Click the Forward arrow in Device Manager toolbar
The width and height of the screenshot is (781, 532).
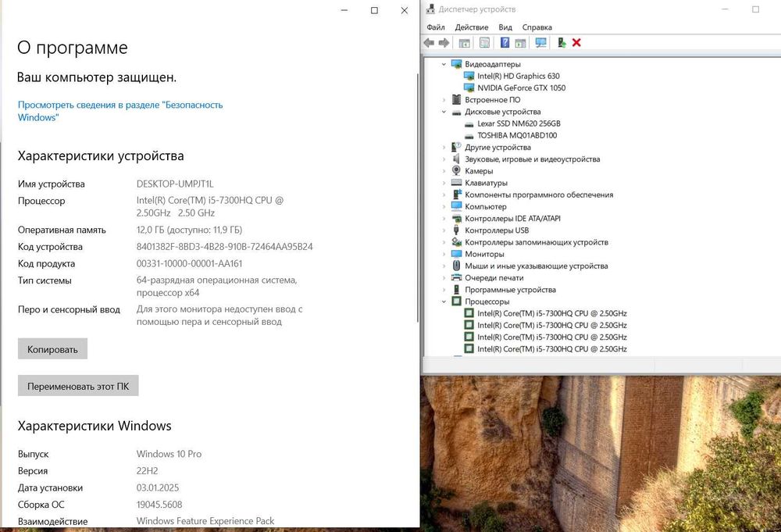(444, 43)
